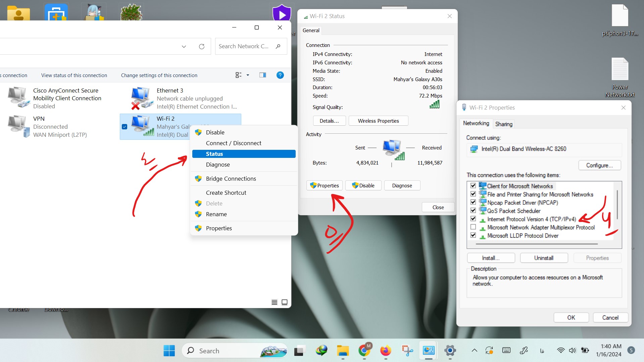644x362 pixels.
Task: Click Properties button in Wi-Fi 2 Status
Action: tap(324, 186)
